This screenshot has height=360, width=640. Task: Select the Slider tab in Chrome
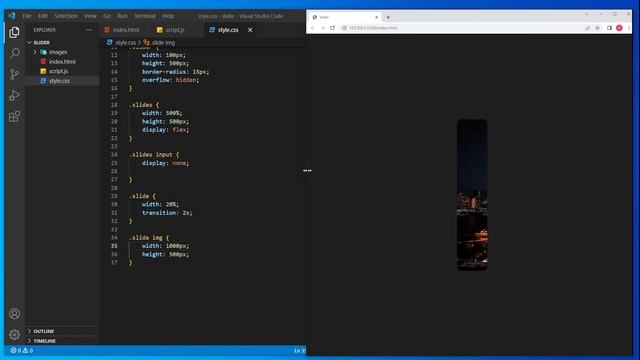click(x=345, y=17)
